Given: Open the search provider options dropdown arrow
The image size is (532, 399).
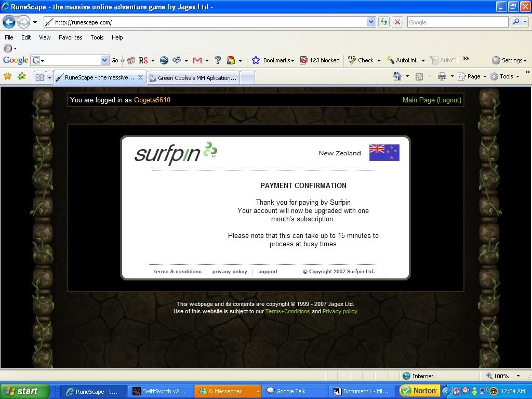Looking at the screenshot, I should (525, 22).
